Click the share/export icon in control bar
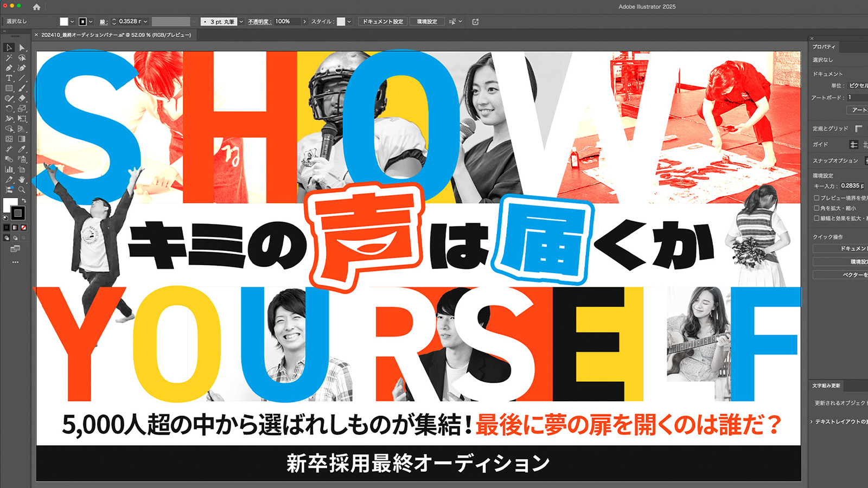This screenshot has height=488, width=868. click(x=476, y=22)
